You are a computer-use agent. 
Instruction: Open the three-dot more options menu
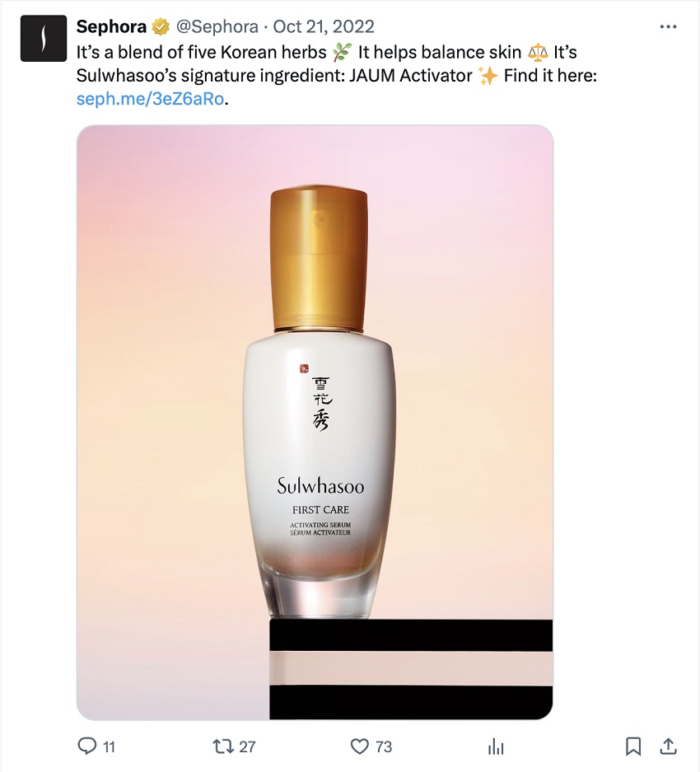tap(668, 26)
